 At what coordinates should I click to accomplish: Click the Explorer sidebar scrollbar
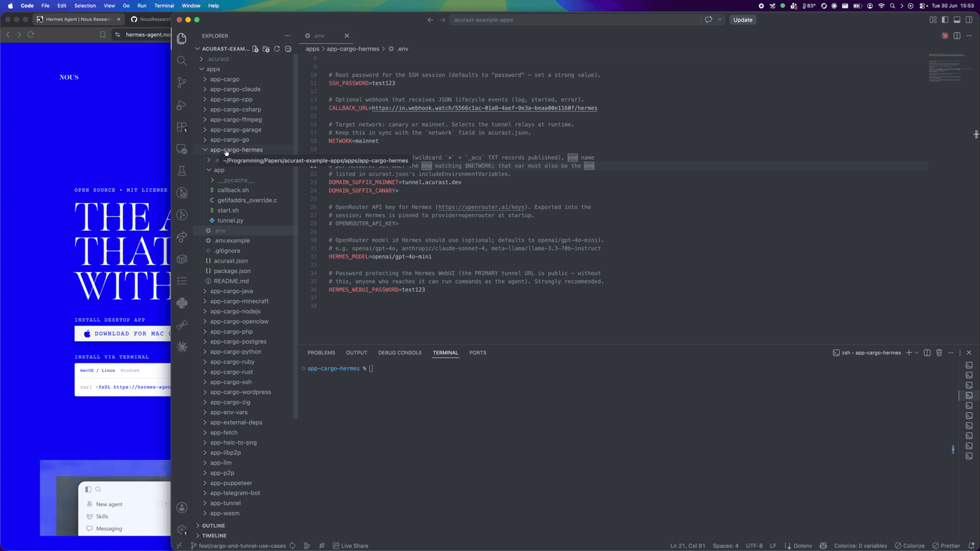(296, 236)
